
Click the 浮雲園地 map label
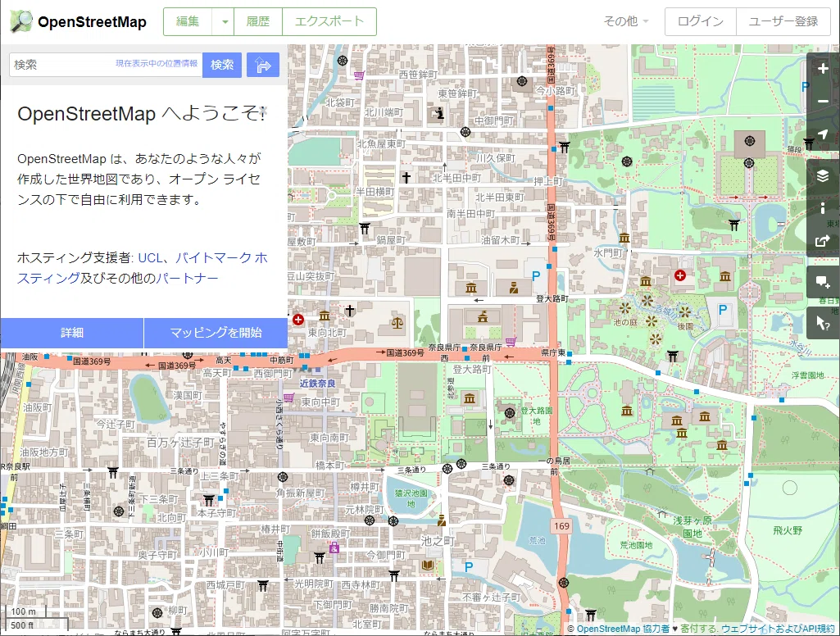808,375
